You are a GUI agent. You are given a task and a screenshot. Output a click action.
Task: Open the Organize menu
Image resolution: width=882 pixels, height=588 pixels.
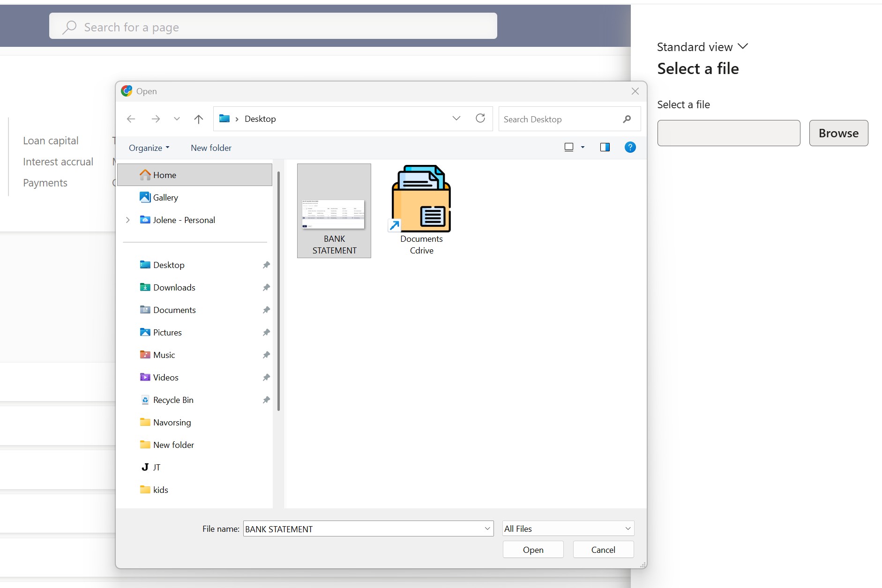pos(149,148)
